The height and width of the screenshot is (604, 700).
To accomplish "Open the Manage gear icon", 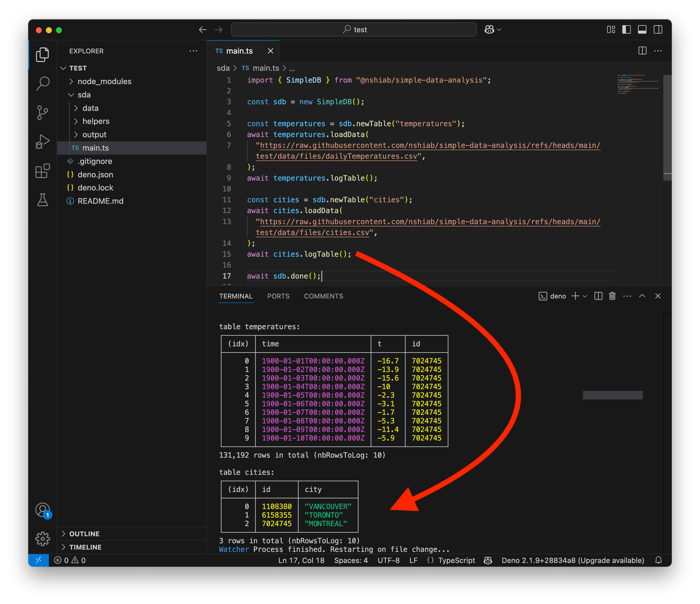I will 43,539.
